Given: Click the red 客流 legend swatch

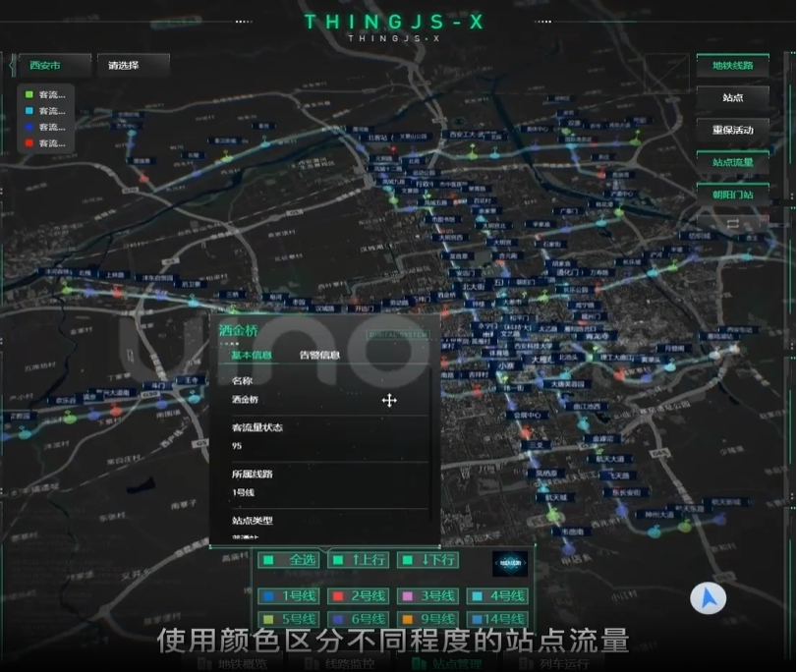Looking at the screenshot, I should [28, 143].
